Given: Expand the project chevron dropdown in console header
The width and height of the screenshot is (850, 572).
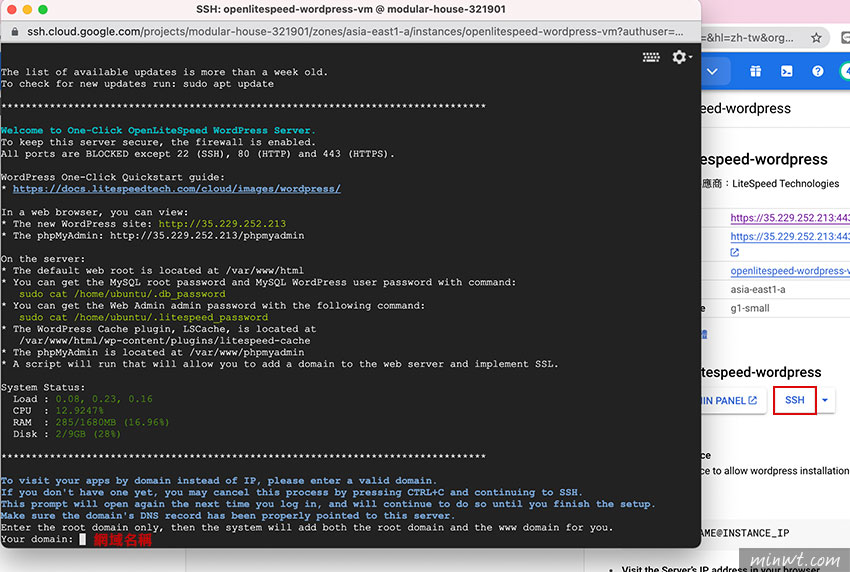Looking at the screenshot, I should click(x=712, y=72).
